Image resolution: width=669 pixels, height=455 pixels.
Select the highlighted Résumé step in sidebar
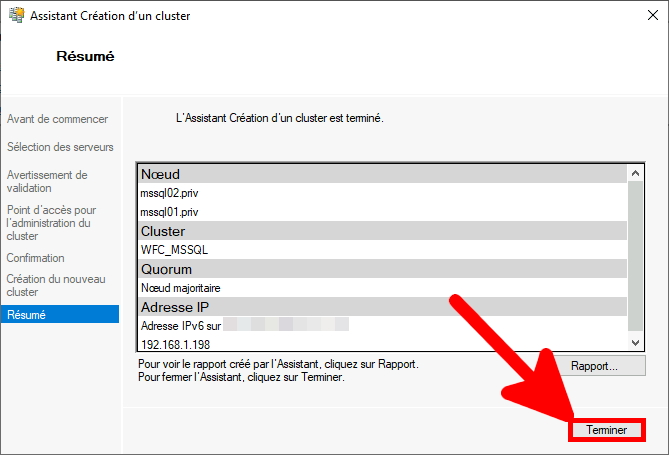coord(60,314)
